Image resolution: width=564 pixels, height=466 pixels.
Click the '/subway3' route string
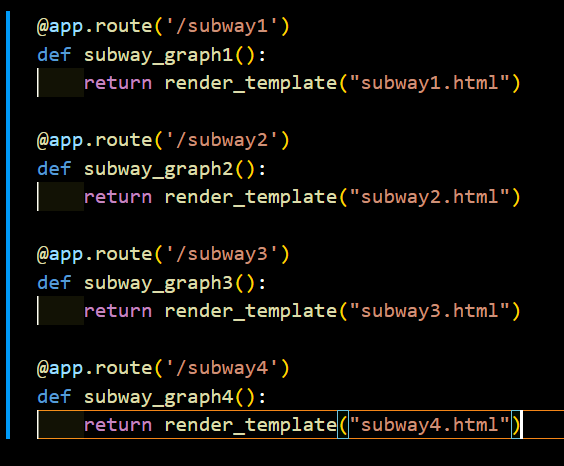click(x=222, y=254)
